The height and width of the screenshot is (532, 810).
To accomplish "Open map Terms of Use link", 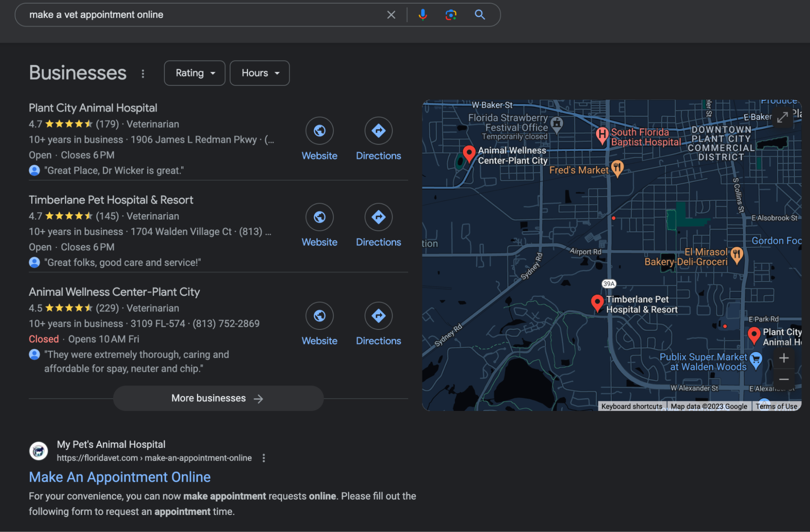I will pyautogui.click(x=776, y=406).
